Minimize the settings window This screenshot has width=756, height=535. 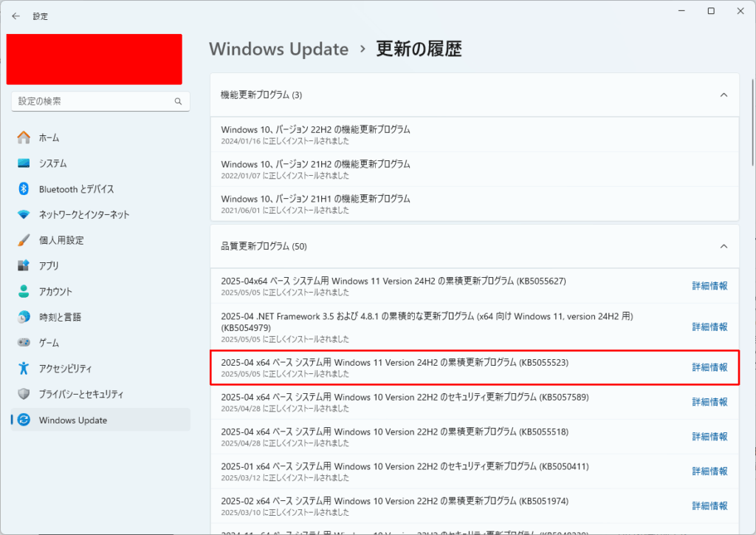tap(681, 11)
